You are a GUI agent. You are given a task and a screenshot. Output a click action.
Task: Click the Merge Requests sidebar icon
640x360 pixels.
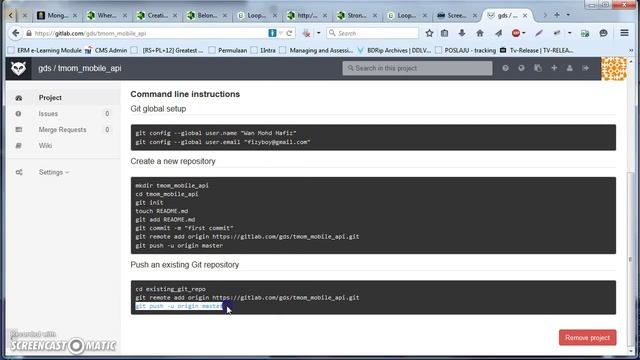pyautogui.click(x=18, y=130)
